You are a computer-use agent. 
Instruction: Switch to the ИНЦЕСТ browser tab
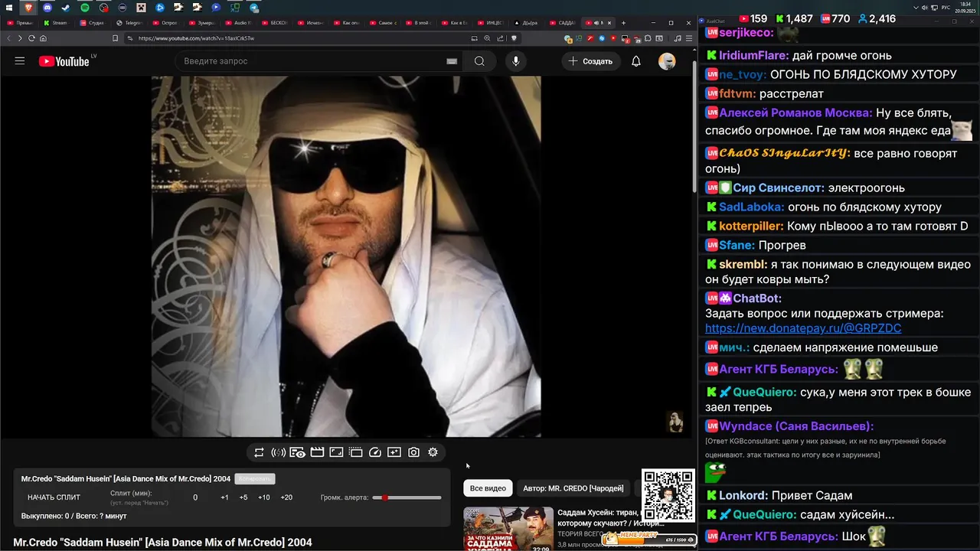(492, 23)
